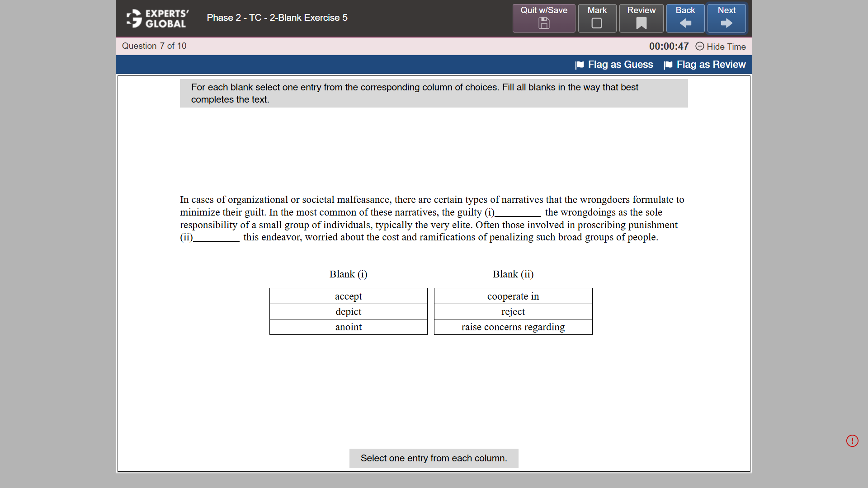
Task: Click the Flag as Guess flag icon
Action: (x=579, y=65)
